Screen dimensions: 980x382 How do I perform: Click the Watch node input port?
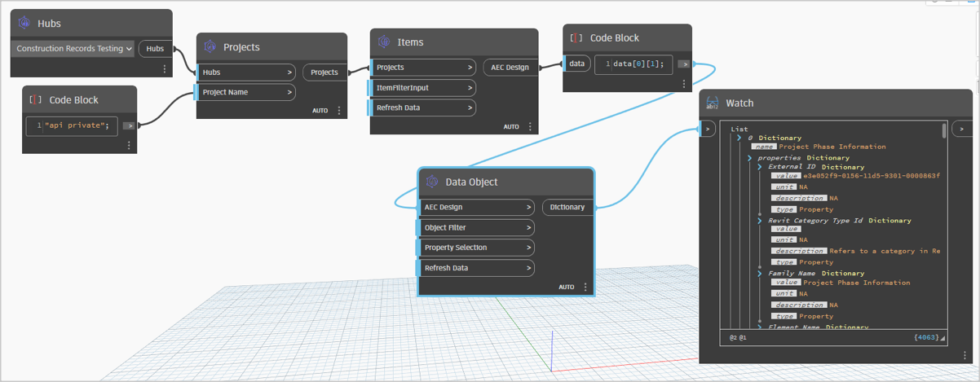pyautogui.click(x=708, y=129)
